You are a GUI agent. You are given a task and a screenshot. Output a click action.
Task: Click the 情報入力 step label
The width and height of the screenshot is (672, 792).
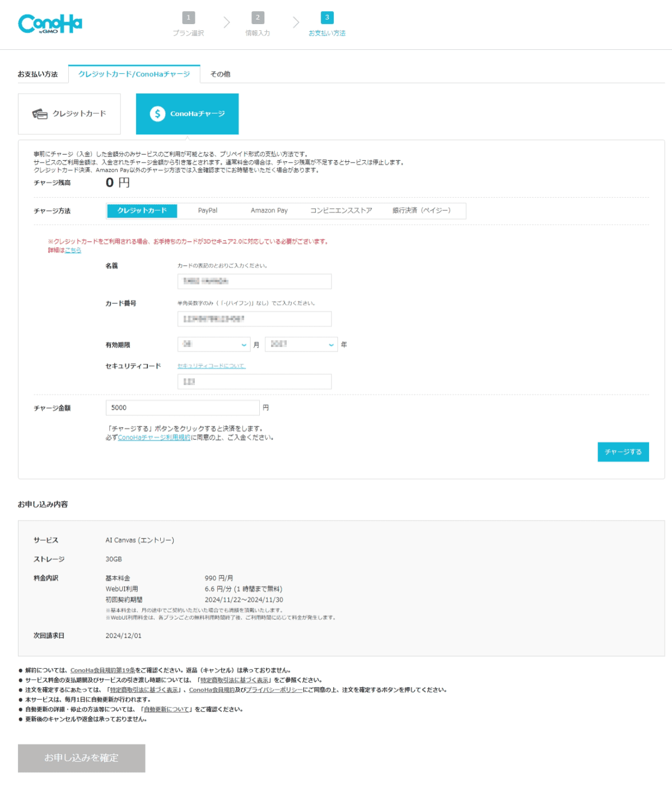(258, 33)
